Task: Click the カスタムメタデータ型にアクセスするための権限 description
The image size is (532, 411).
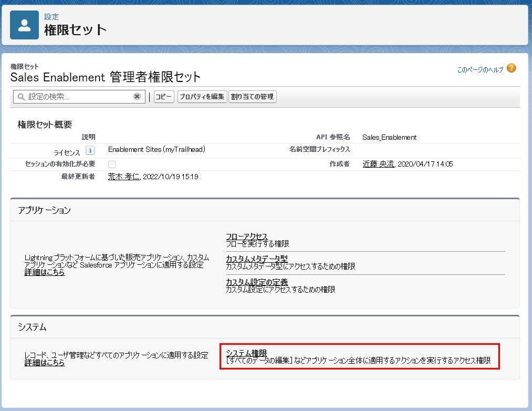Action: click(290, 266)
